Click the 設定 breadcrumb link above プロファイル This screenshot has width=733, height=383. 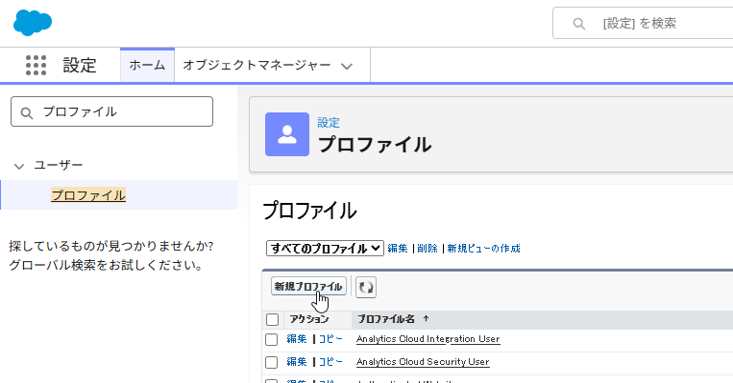point(328,123)
